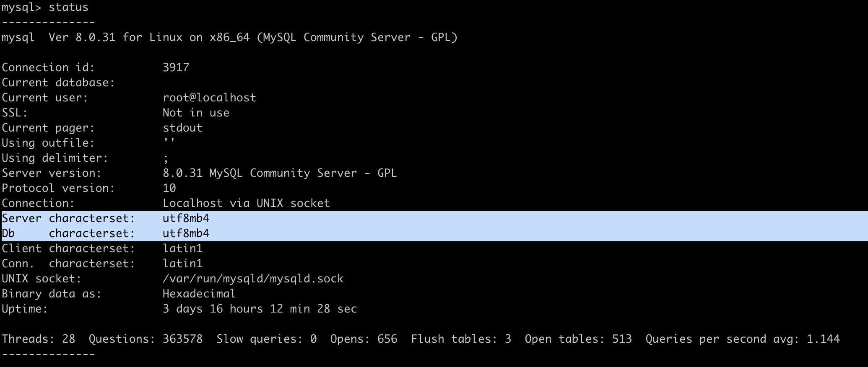This screenshot has height=367, width=868.
Task: Click the 'SSL:' label
Action: (15, 113)
